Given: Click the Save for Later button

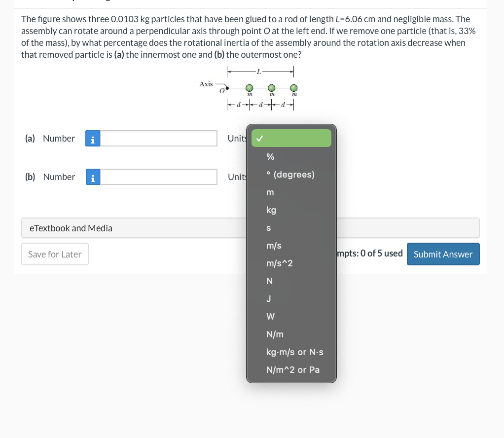Looking at the screenshot, I should (55, 254).
